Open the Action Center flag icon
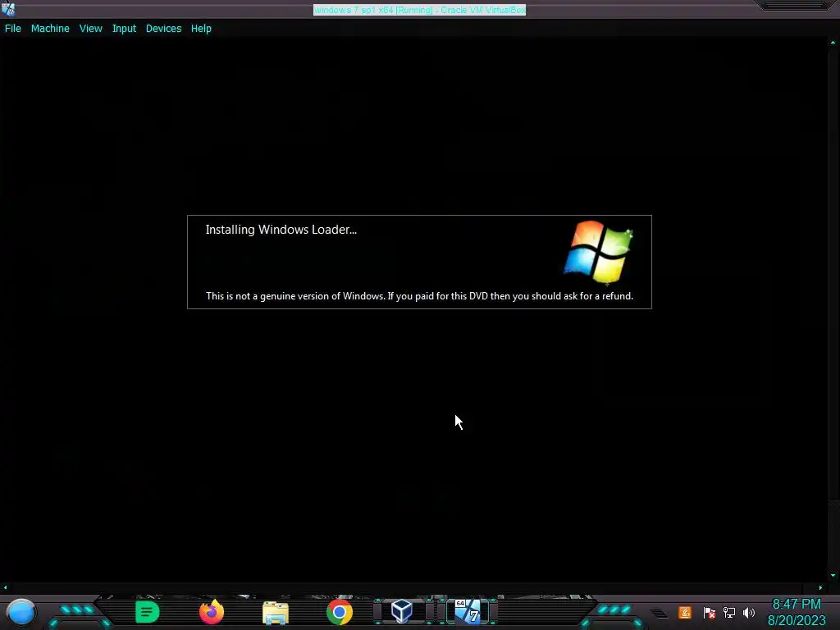Viewport: 840px width, 630px height. 709,613
